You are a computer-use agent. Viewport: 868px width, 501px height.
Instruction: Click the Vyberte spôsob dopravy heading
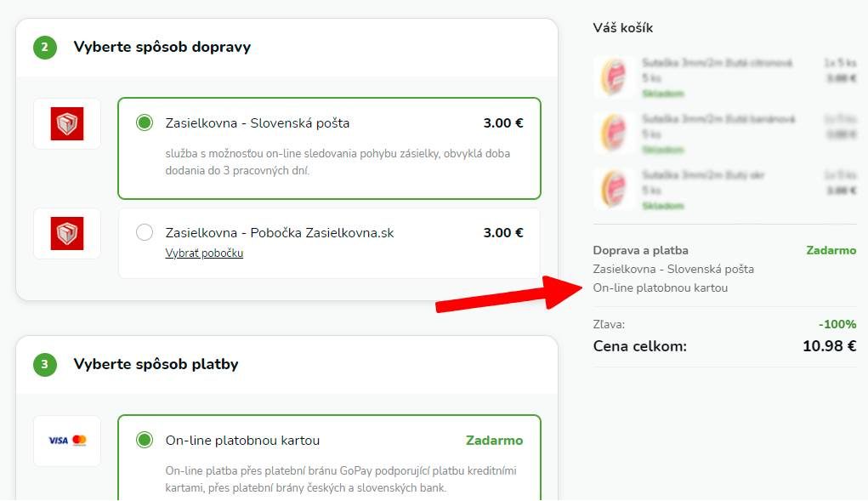coord(162,47)
